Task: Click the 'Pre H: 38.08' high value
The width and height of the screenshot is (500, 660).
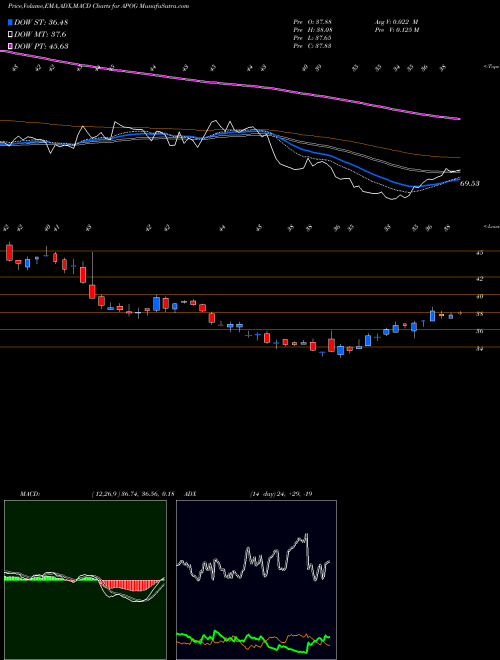Action: (313, 30)
